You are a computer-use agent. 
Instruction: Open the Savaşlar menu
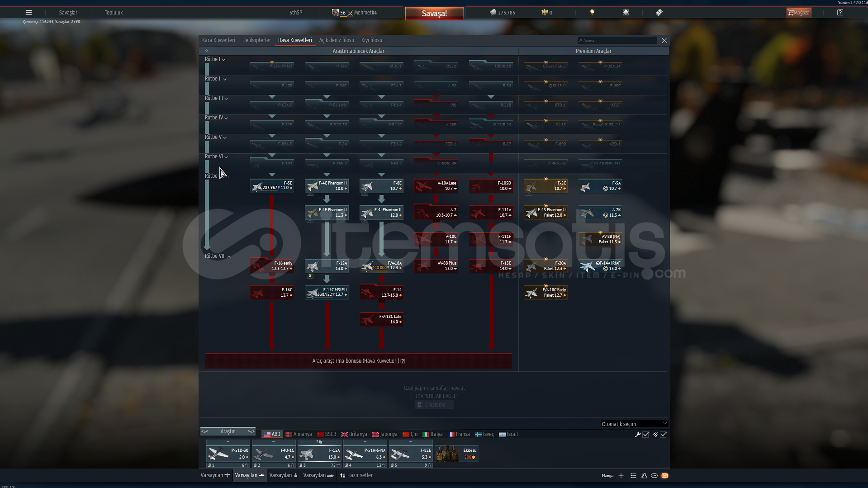coord(68,13)
